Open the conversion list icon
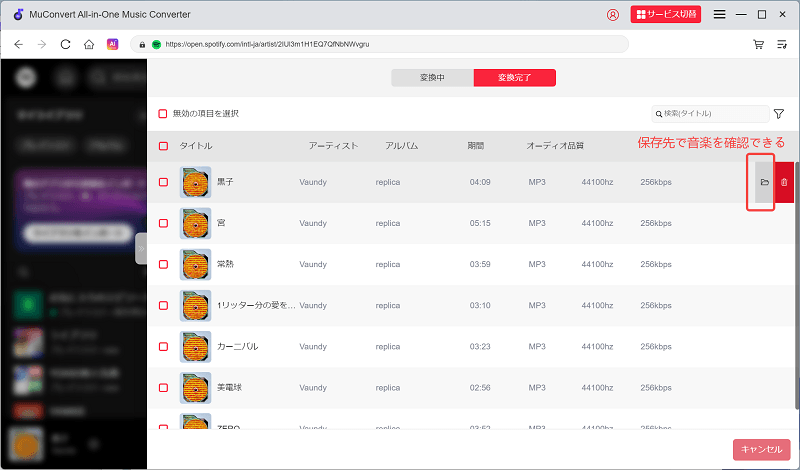 [x=782, y=44]
